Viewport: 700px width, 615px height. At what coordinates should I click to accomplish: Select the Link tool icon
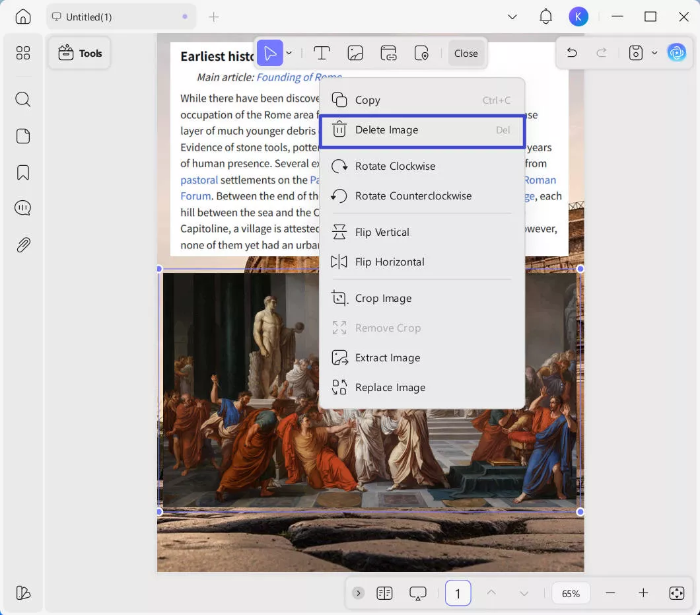pyautogui.click(x=388, y=53)
